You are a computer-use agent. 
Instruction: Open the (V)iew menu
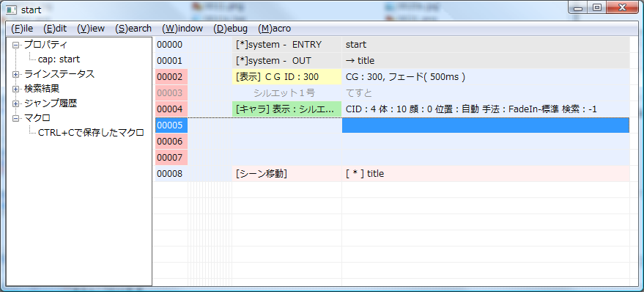[x=91, y=29]
